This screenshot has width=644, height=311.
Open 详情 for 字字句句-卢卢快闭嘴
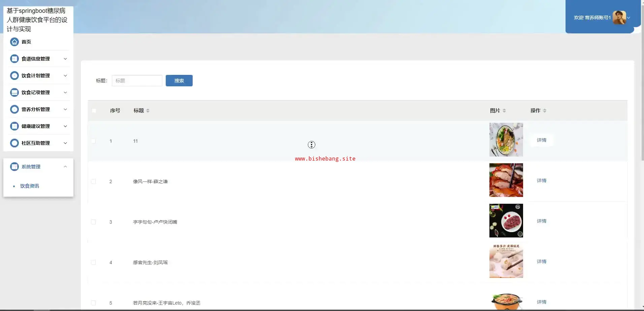(x=542, y=221)
